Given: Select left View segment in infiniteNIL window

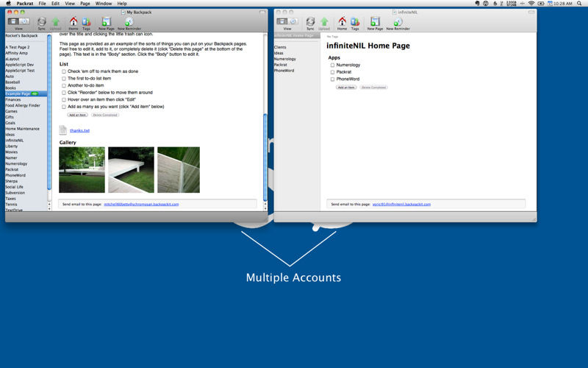Looking at the screenshot, I should 282,21.
